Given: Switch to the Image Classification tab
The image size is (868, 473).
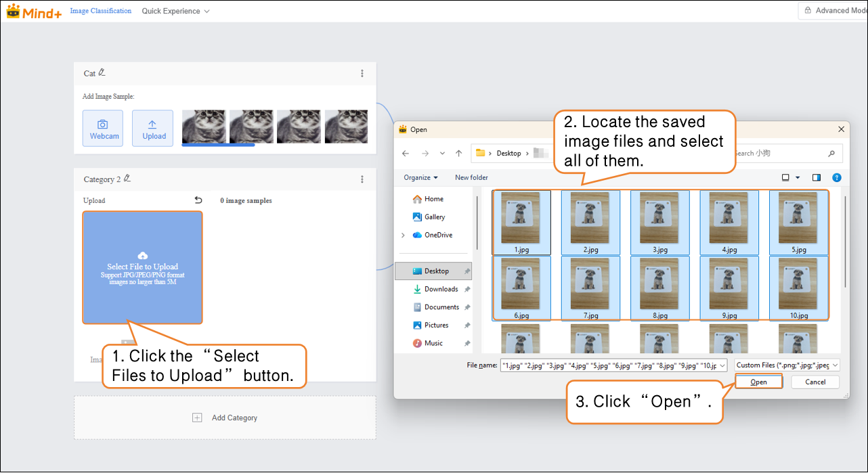Looking at the screenshot, I should click(x=101, y=11).
